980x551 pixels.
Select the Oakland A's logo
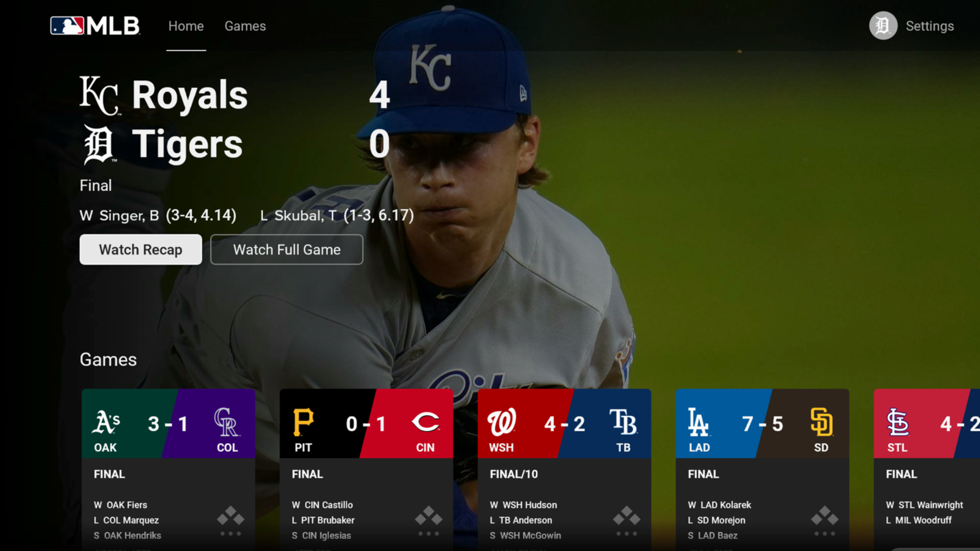106,422
